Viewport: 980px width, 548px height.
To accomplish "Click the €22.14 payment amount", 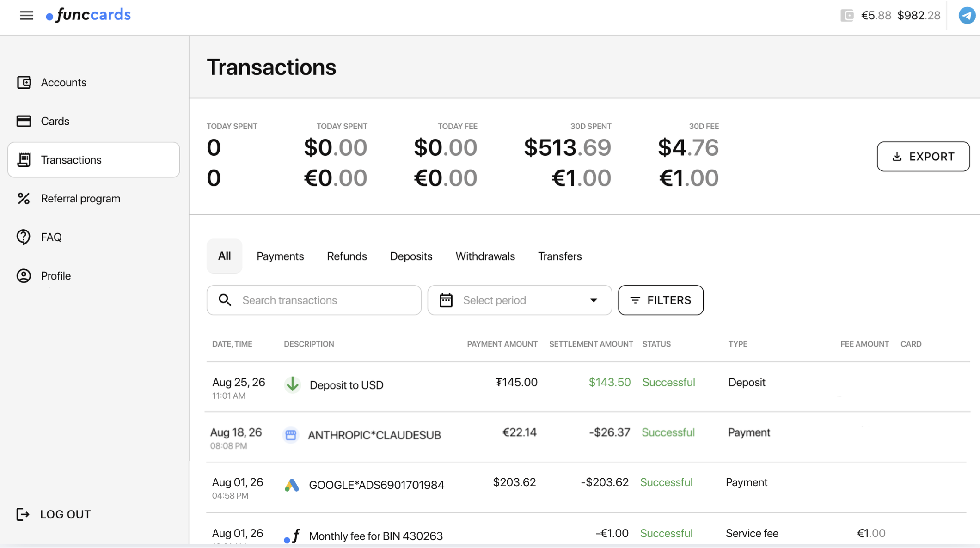I will pos(520,432).
